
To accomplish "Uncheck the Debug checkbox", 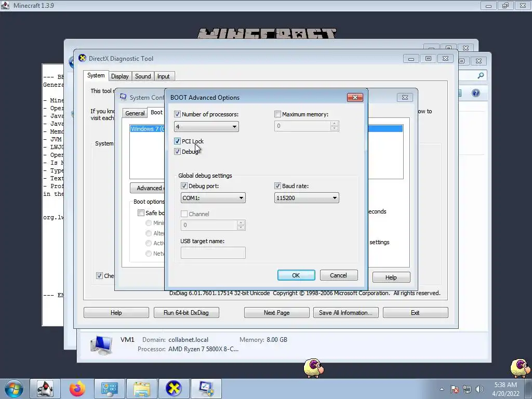I will (x=177, y=152).
